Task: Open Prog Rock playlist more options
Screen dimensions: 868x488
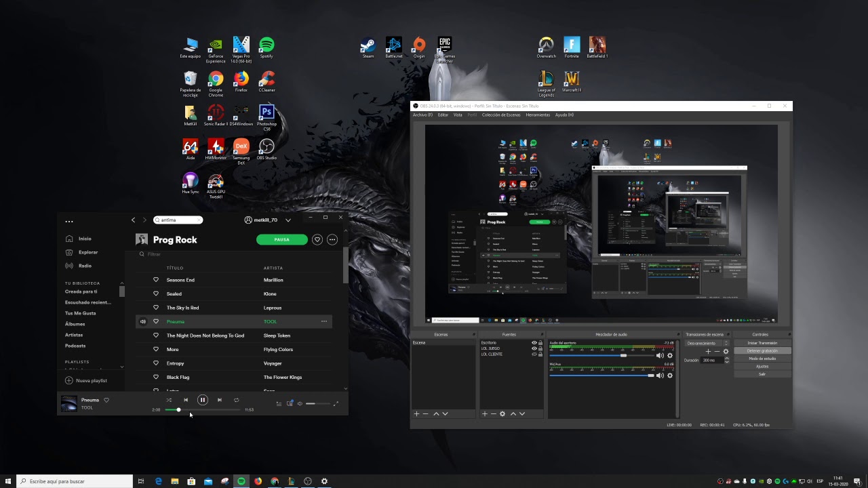Action: click(332, 239)
